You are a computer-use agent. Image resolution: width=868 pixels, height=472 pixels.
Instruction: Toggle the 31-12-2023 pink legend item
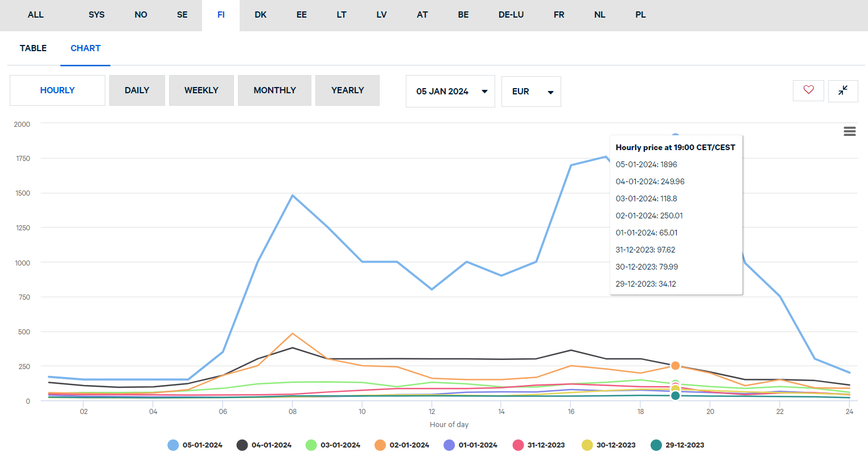pyautogui.click(x=539, y=445)
